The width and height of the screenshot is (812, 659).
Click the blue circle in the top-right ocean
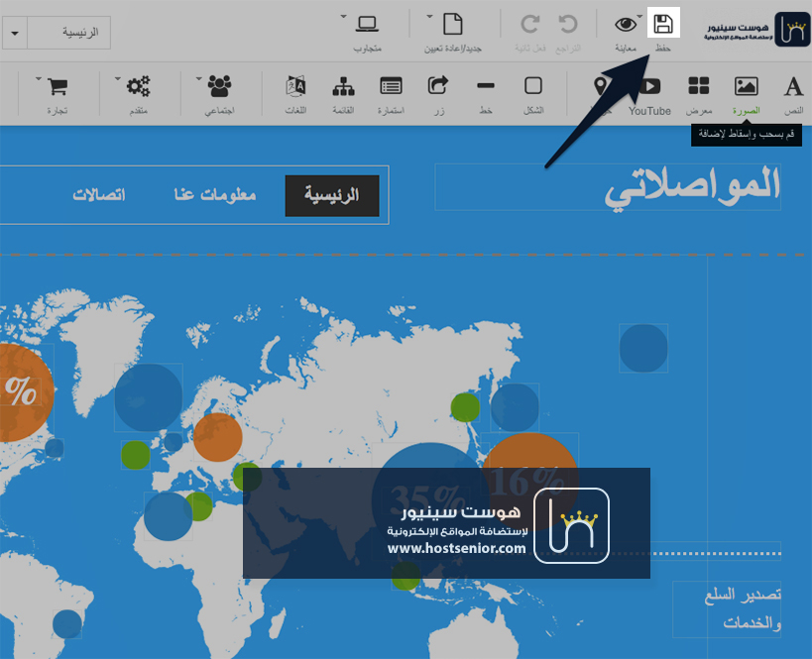[x=643, y=348]
